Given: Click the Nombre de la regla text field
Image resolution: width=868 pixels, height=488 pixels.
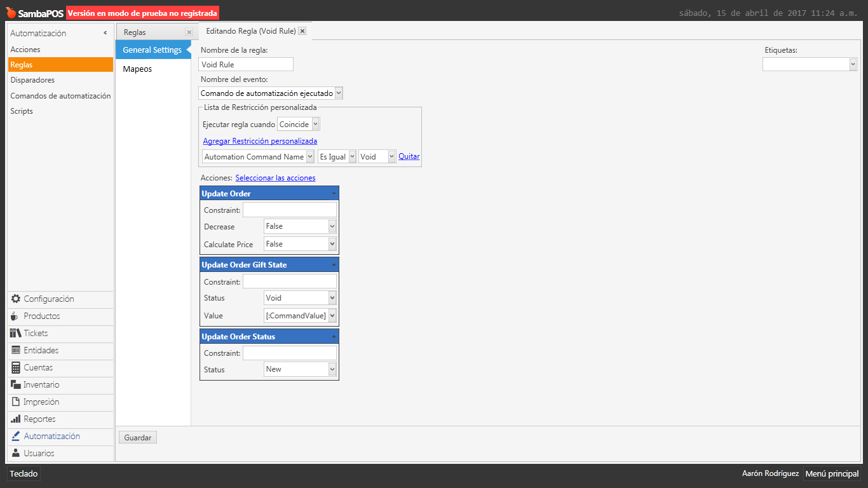Looking at the screenshot, I should [x=246, y=64].
